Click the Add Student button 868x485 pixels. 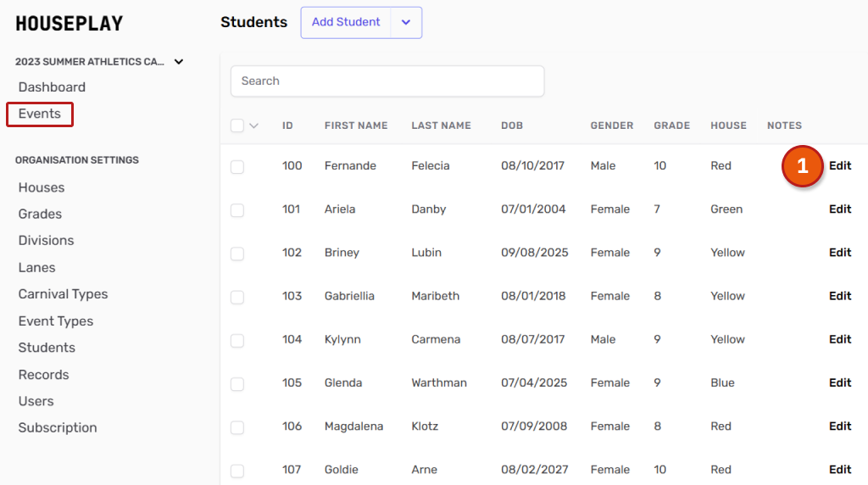coord(346,23)
